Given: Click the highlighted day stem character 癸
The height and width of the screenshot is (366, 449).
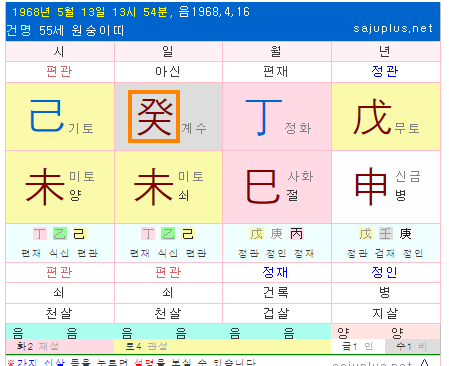Looking at the screenshot, I should [x=154, y=116].
